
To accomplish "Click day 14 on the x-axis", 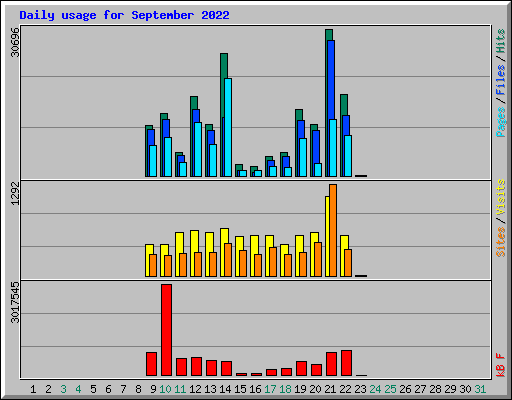I will (x=225, y=389).
